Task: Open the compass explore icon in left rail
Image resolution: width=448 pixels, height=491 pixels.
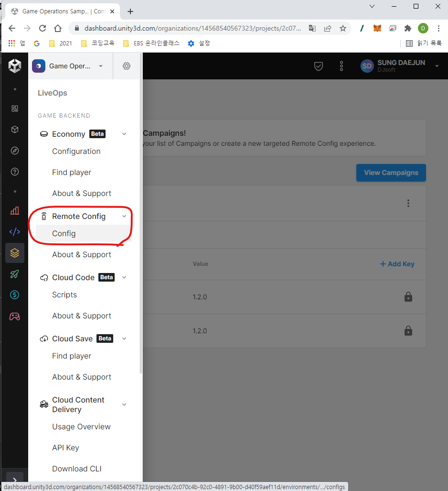Action: (15, 151)
